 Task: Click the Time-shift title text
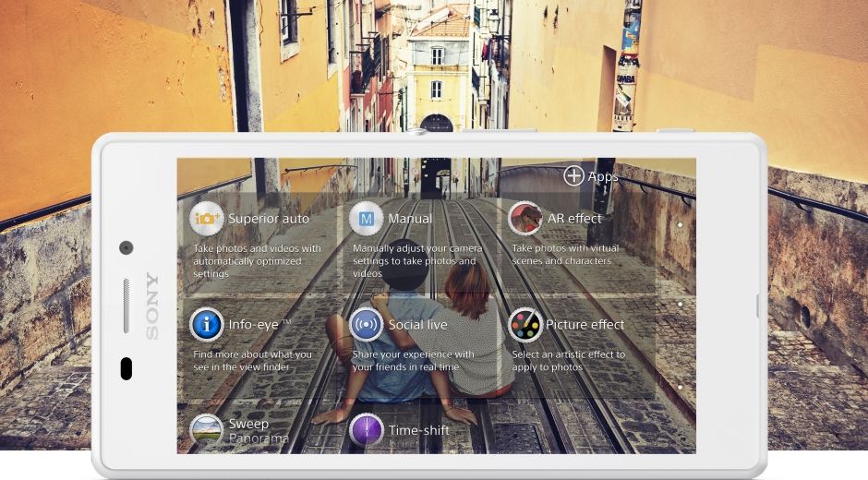pyautogui.click(x=419, y=430)
